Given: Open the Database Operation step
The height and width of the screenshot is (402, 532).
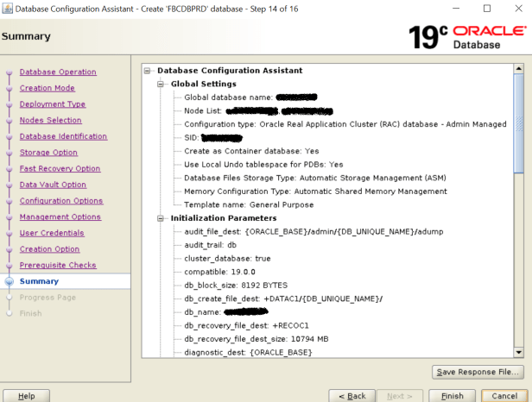Looking at the screenshot, I should coord(58,72).
